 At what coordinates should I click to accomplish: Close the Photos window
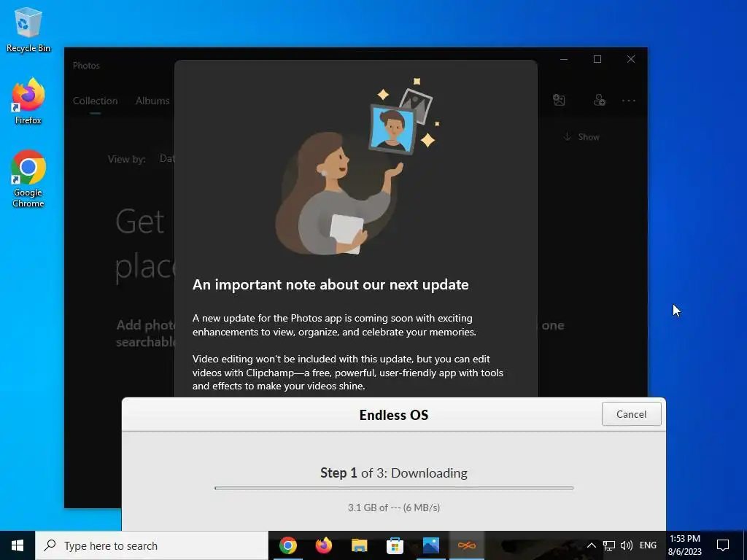(x=631, y=59)
